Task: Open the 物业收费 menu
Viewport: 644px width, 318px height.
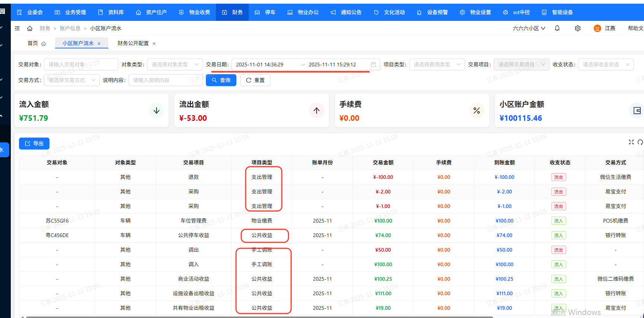Action: tap(195, 12)
